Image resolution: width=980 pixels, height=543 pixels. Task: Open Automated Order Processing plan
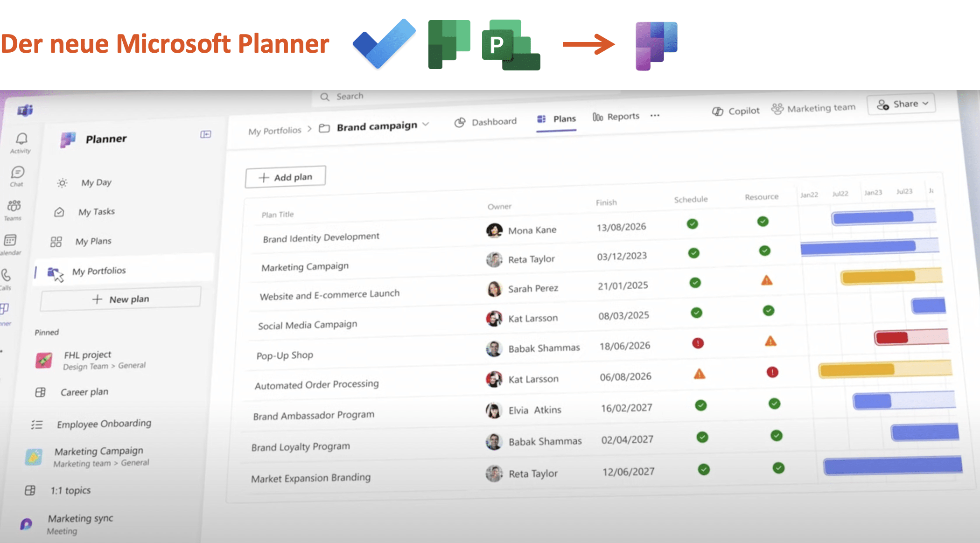(x=316, y=384)
